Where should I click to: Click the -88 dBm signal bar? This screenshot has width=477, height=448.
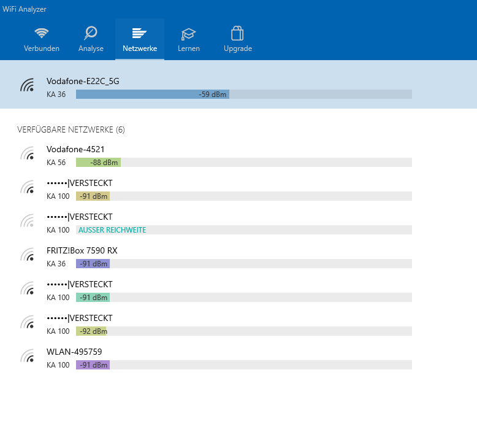[244, 163]
